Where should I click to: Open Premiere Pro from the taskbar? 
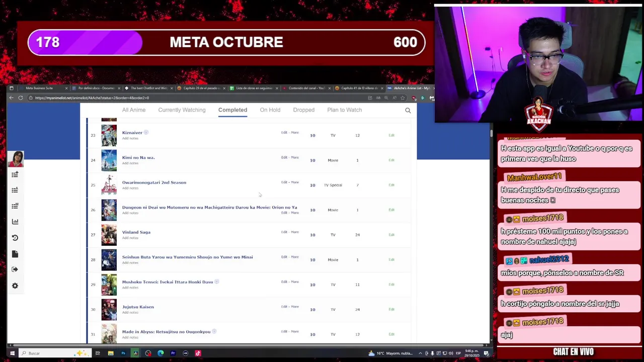(173, 353)
